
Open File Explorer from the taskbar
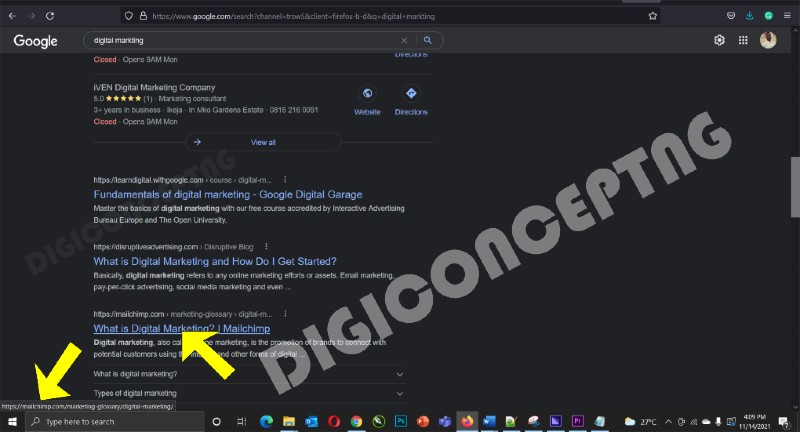click(x=289, y=421)
